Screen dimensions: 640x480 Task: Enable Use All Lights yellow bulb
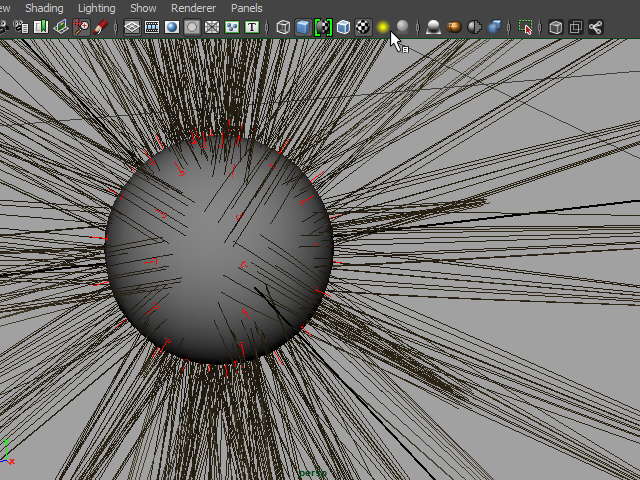pos(383,27)
